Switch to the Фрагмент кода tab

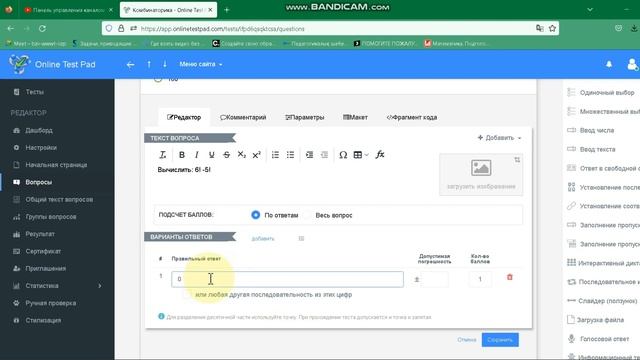[x=411, y=118]
